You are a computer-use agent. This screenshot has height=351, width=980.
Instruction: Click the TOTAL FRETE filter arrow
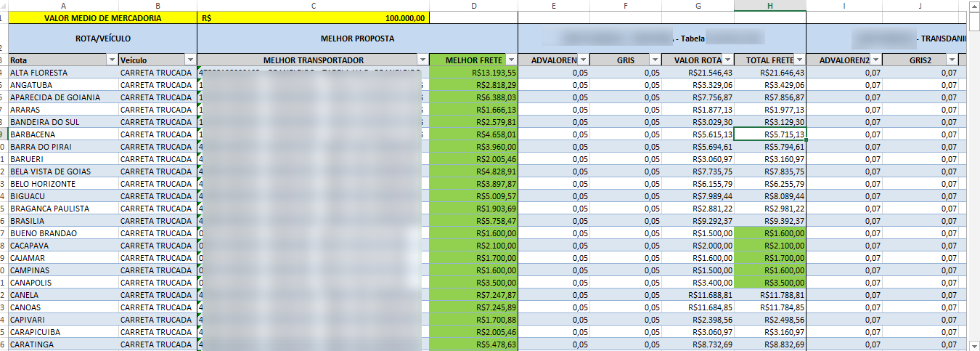pyautogui.click(x=799, y=60)
